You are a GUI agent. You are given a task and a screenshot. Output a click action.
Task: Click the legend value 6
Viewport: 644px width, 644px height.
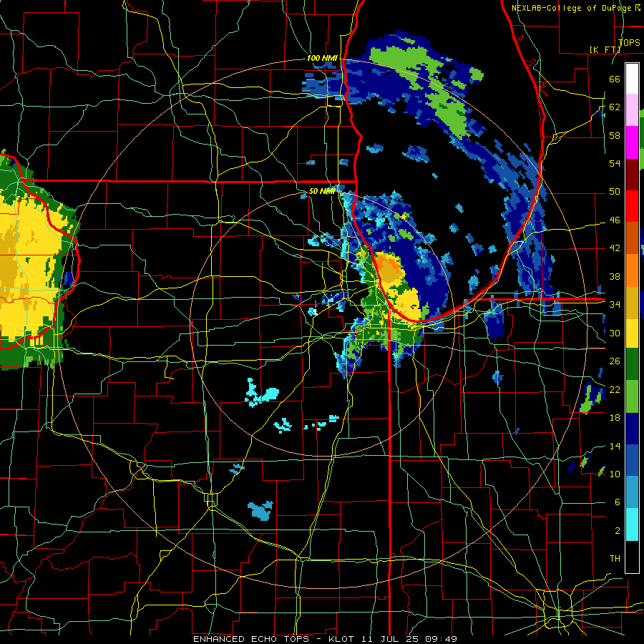click(617, 502)
